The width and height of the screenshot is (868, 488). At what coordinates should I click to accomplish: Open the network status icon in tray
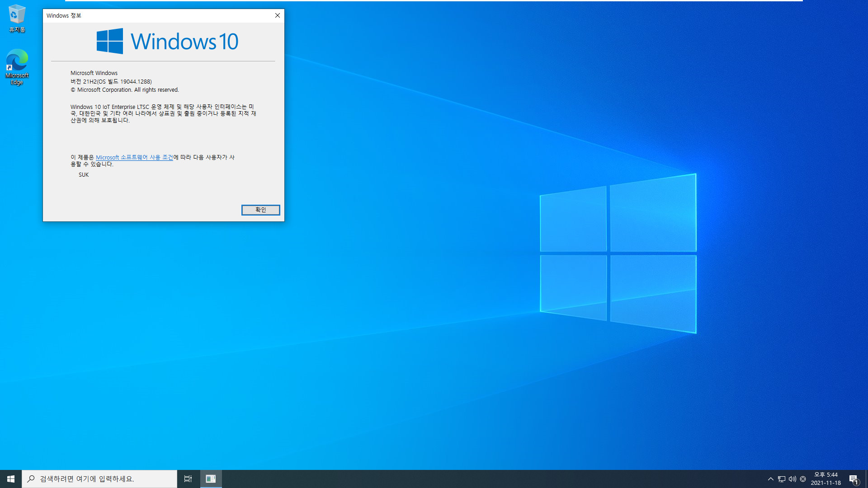781,479
